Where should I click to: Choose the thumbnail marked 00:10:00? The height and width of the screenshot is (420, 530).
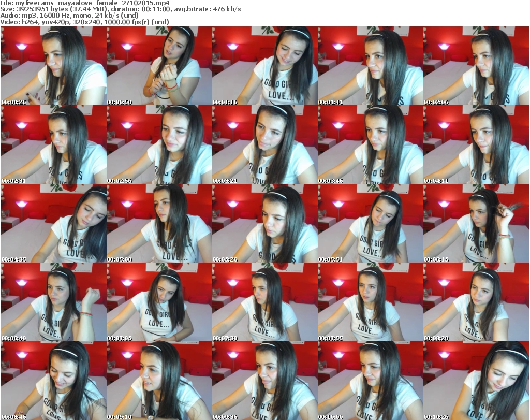[371, 381]
